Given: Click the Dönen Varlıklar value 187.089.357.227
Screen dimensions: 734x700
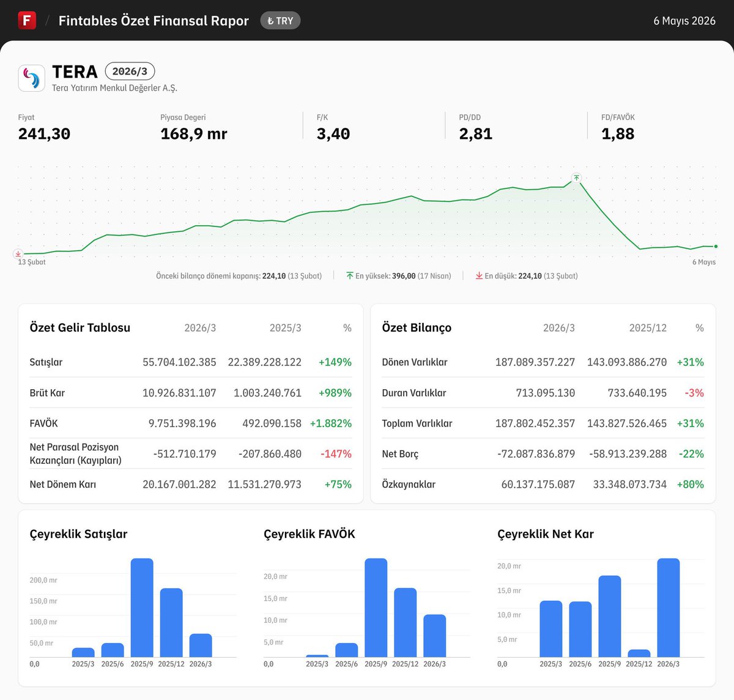Looking at the screenshot, I should [x=535, y=362].
